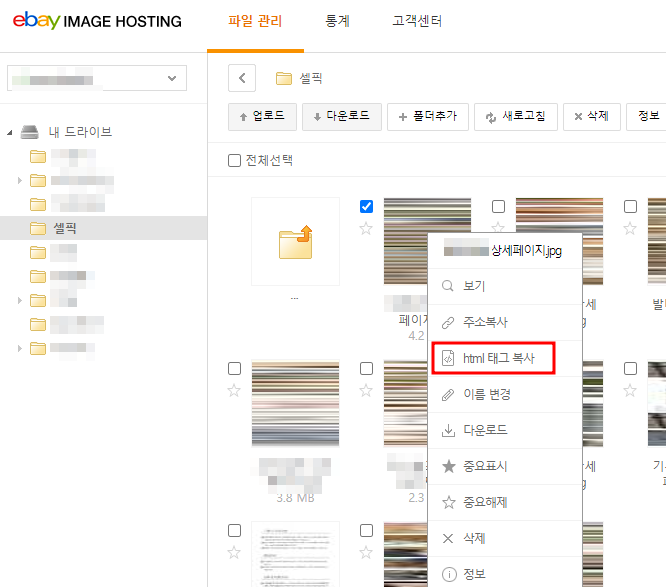Click the 셀픽 breadcrumb folder icon
Screen dimensions: 666x587
tap(284, 79)
